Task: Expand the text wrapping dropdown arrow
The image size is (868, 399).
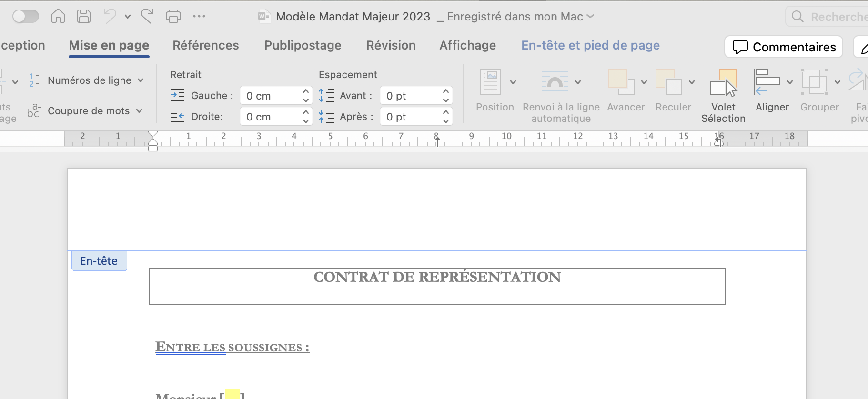Action: 578,82
